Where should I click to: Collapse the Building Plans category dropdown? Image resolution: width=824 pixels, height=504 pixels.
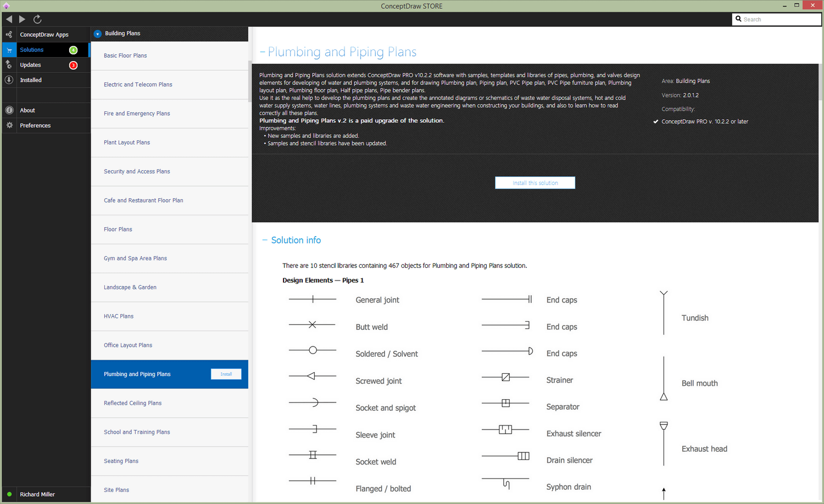(98, 33)
